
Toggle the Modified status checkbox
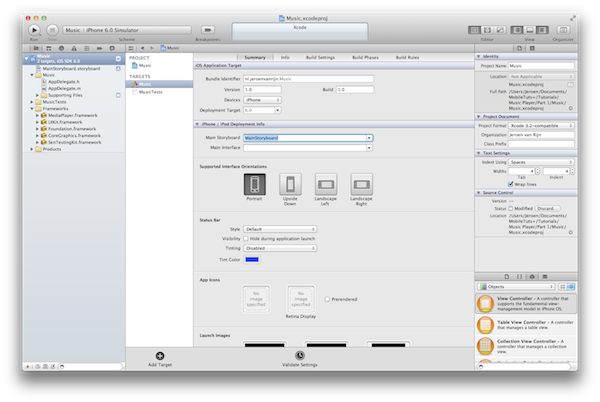coord(510,208)
